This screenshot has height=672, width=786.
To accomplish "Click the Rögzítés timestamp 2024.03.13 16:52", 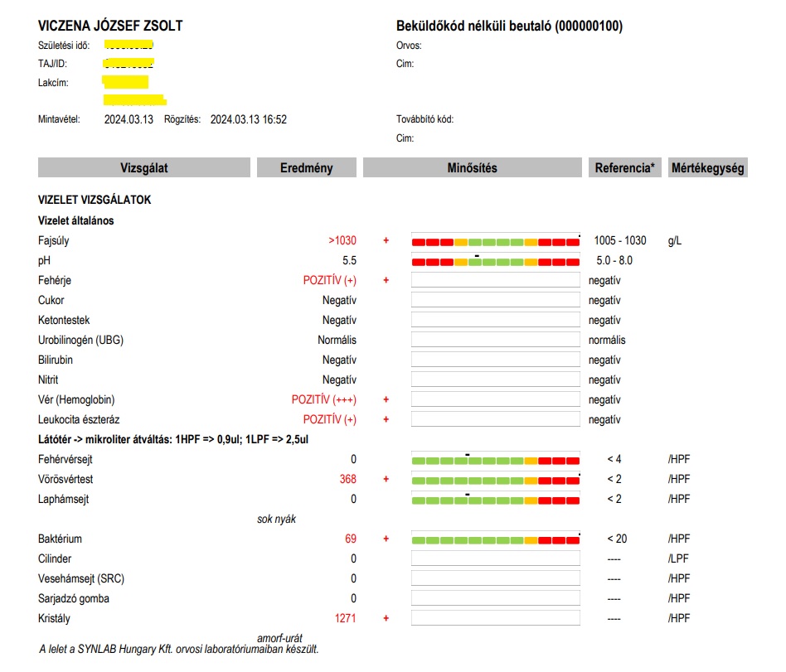I will point(248,119).
